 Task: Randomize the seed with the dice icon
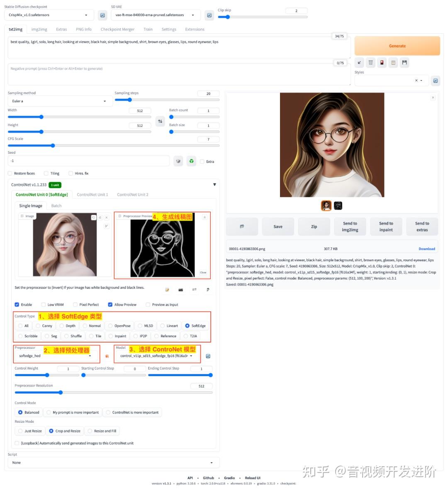pyautogui.click(x=178, y=161)
